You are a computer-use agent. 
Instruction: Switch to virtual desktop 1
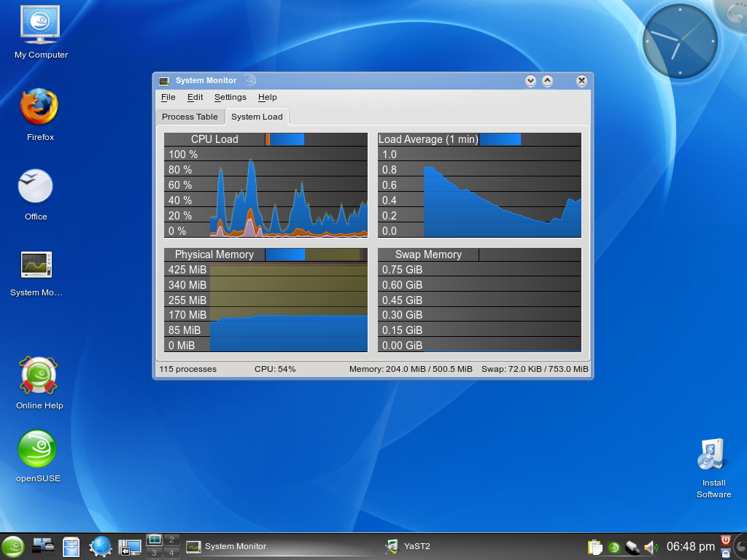click(155, 540)
